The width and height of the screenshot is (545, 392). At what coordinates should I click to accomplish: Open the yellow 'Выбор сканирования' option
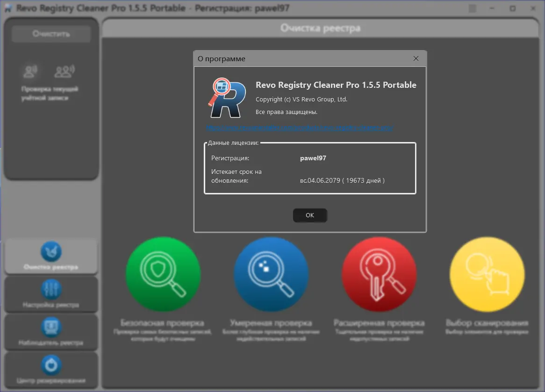(487, 274)
